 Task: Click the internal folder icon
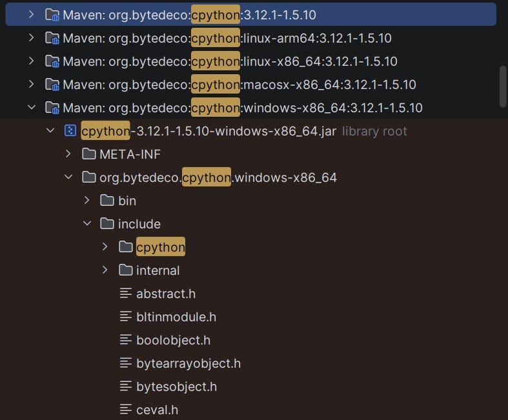click(x=126, y=270)
